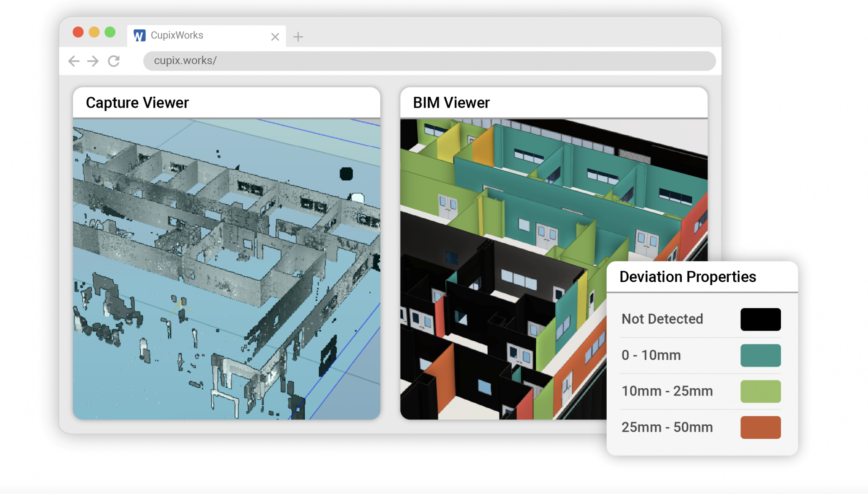This screenshot has width=868, height=494.
Task: Select the green 10mm-25mm deviation swatch
Action: pyautogui.click(x=760, y=391)
